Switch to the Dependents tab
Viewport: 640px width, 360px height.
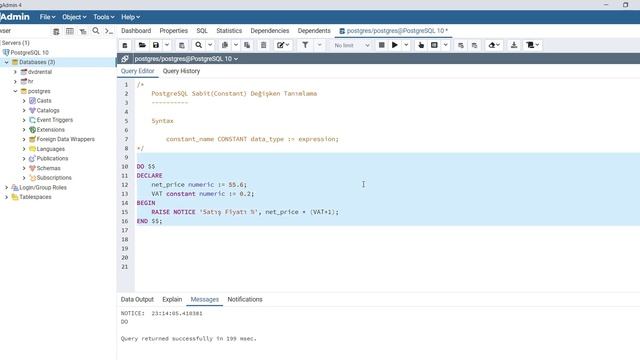click(x=314, y=31)
